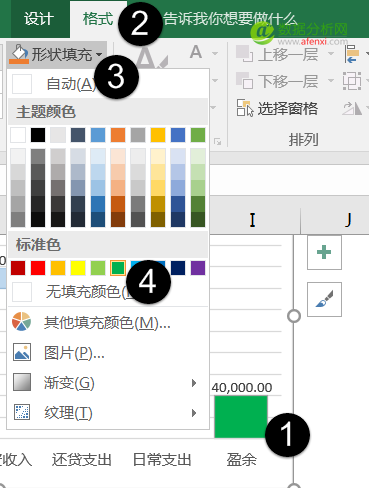Click the 盈余 axis label
Viewport: 369px width, 488px height.
pos(241,460)
